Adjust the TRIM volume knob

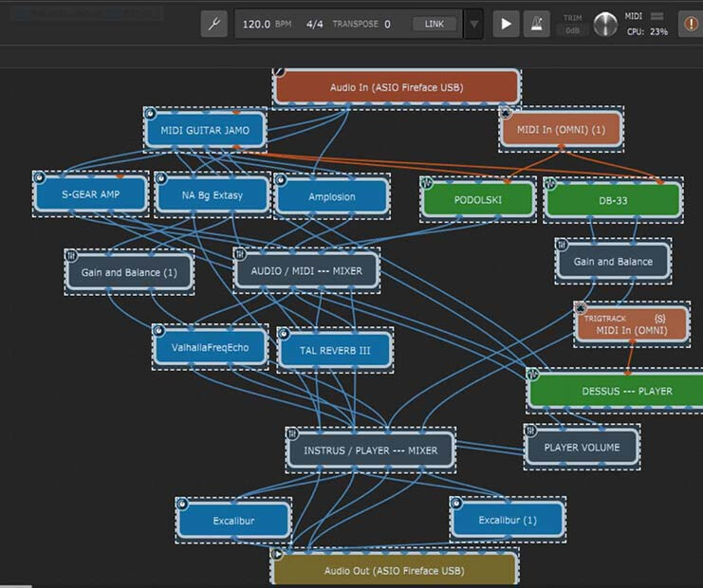pyautogui.click(x=605, y=24)
